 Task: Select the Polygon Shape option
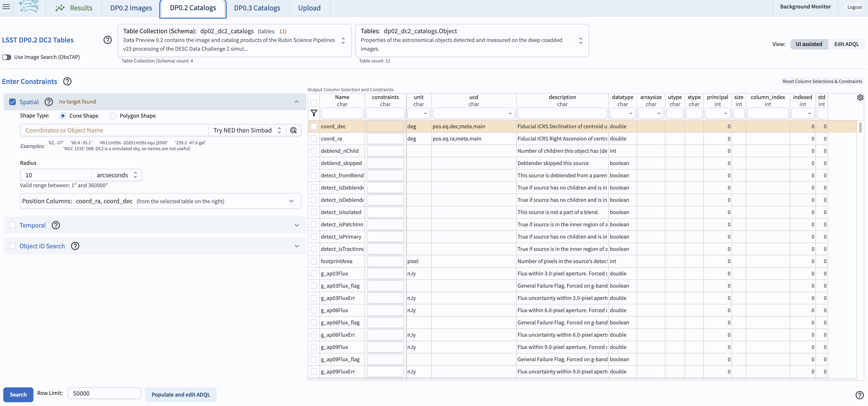click(113, 116)
